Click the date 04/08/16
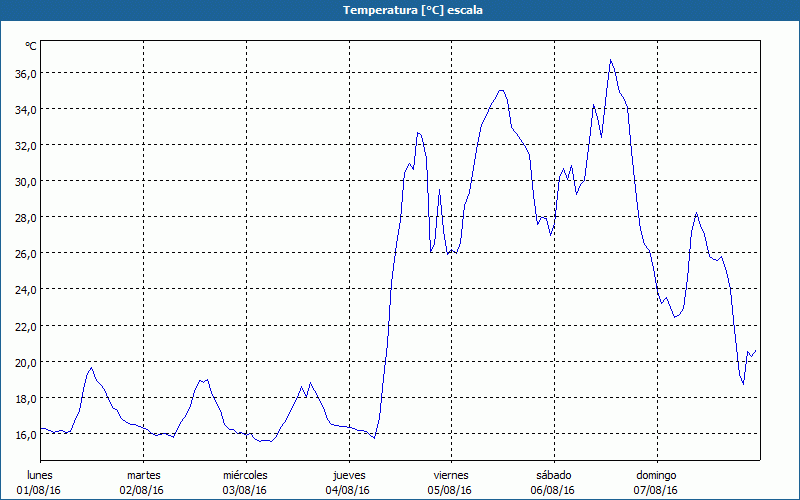This screenshot has height=500, width=800. click(x=347, y=490)
